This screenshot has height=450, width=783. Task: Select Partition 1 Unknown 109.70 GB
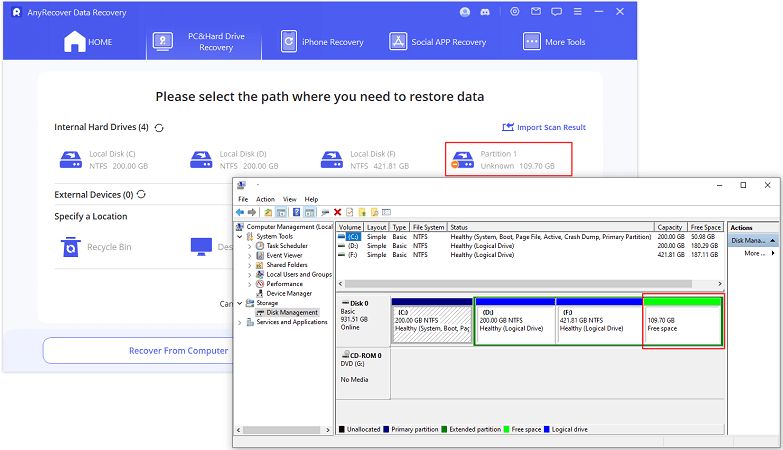[x=508, y=159]
